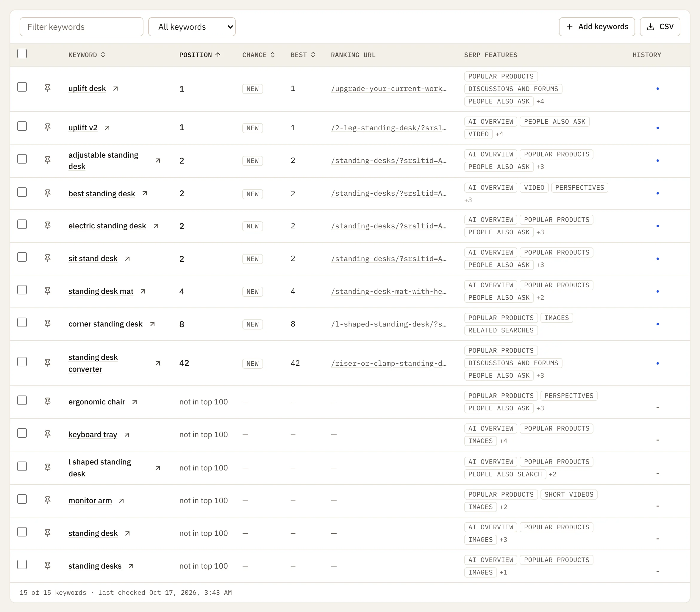Click SHORT VIDEOS tag for monitor arm
700x612 pixels.
[x=569, y=495]
